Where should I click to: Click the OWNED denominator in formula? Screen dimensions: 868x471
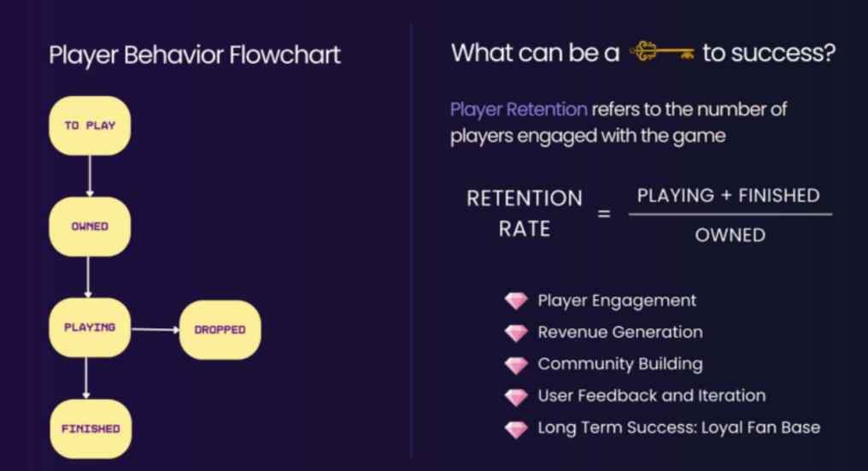point(730,235)
